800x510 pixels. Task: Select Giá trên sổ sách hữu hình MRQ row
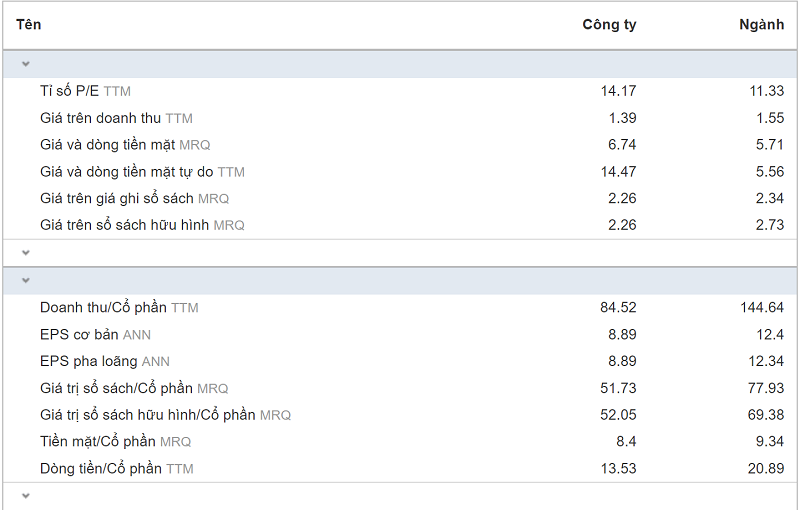[142, 225]
